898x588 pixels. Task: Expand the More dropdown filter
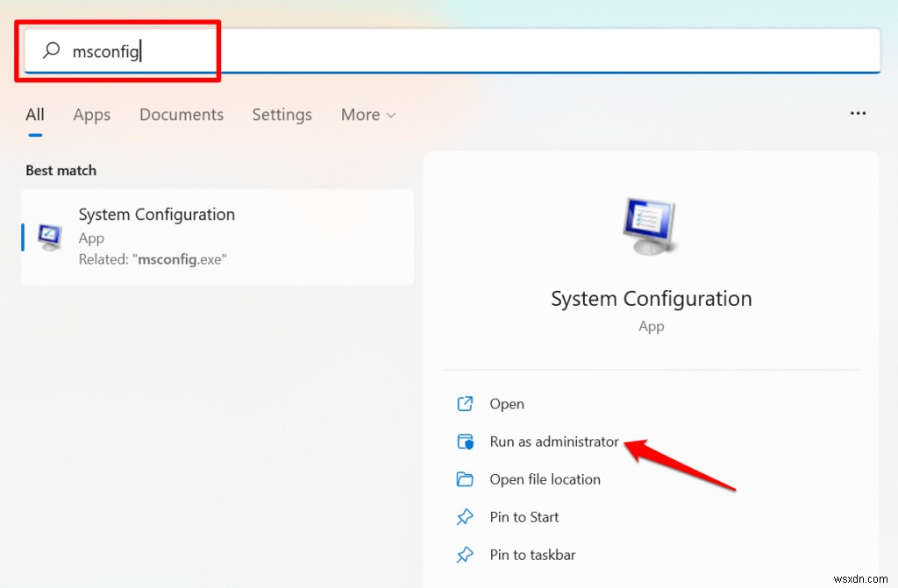tap(368, 115)
